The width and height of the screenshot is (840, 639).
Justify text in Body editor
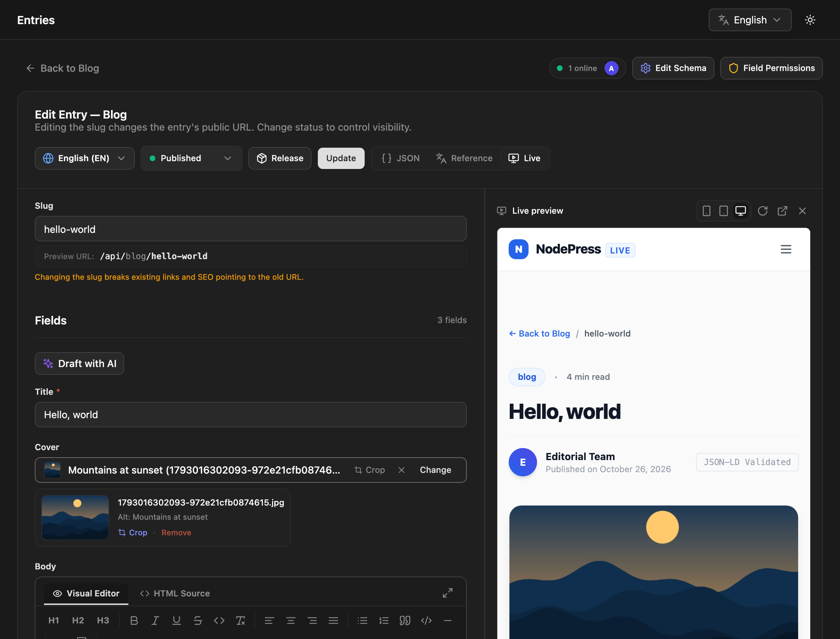[333, 621]
